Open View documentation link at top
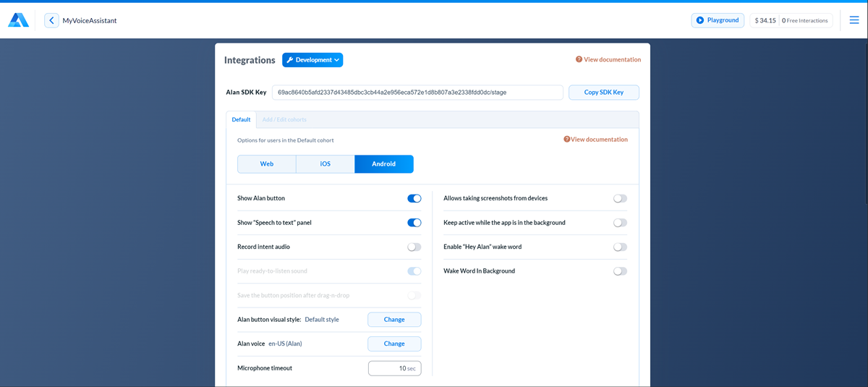This screenshot has width=868, height=387. [608, 60]
